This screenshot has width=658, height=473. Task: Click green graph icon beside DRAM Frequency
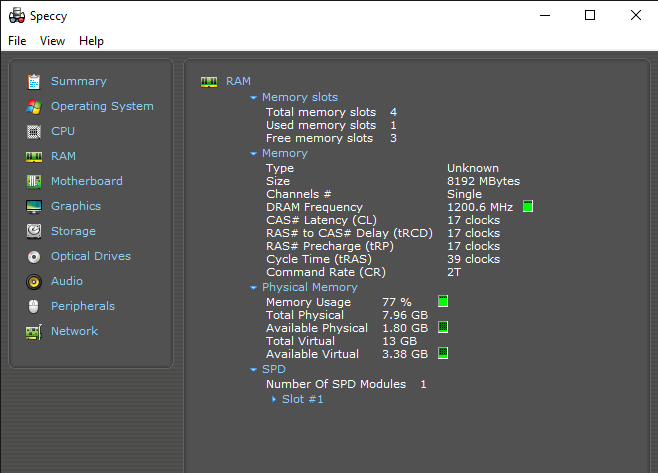pos(528,206)
